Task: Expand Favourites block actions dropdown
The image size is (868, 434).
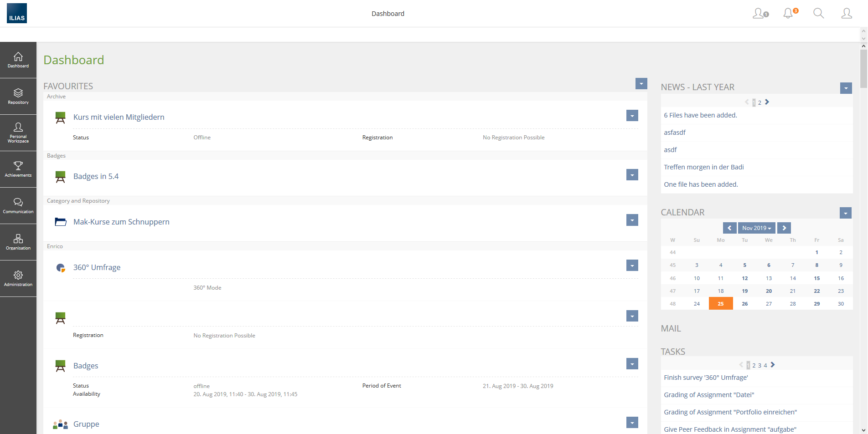Action: [641, 84]
